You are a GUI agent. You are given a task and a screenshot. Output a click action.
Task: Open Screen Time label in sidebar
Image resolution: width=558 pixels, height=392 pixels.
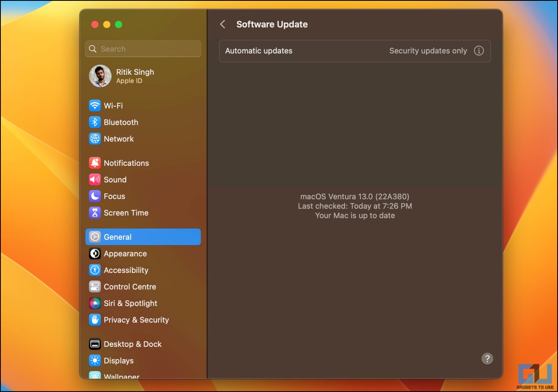[126, 213]
